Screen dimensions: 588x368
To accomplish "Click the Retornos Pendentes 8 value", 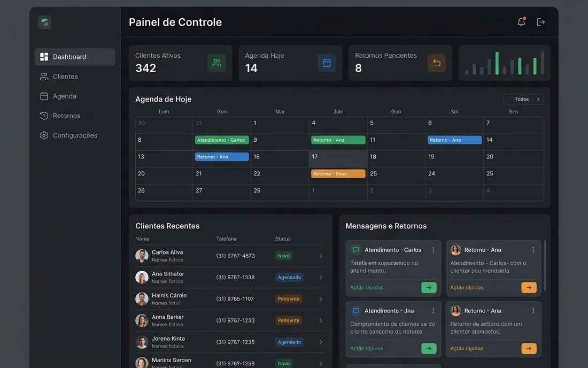I will 358,68.
